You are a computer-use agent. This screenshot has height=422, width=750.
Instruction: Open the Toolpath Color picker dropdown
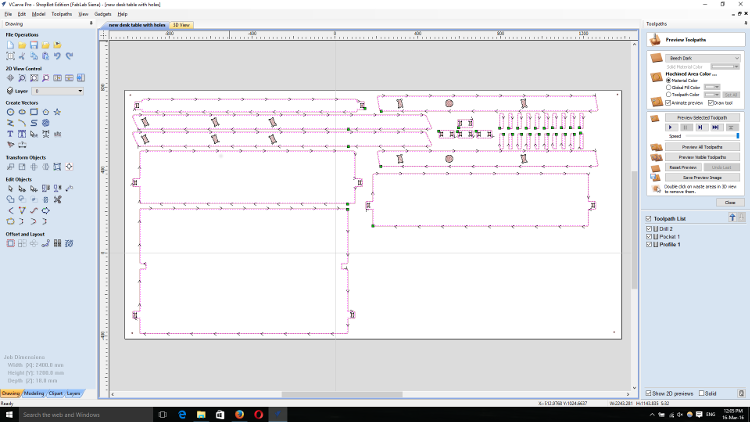click(x=712, y=95)
